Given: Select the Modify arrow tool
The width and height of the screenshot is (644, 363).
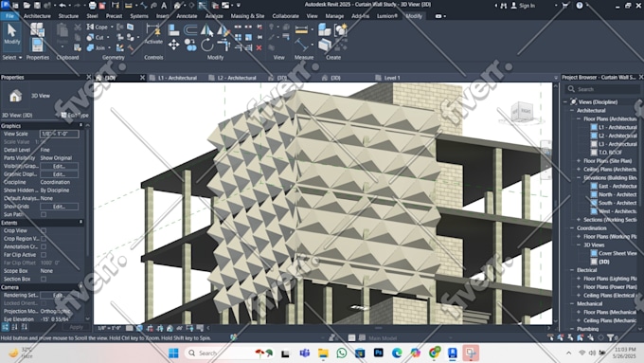Looking at the screenshot, I should click(x=12, y=34).
